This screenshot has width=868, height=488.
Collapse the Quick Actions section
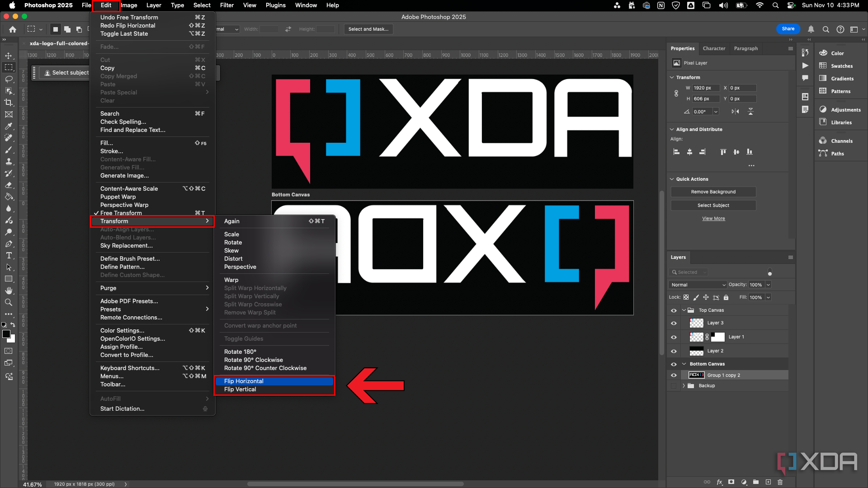pos(672,179)
